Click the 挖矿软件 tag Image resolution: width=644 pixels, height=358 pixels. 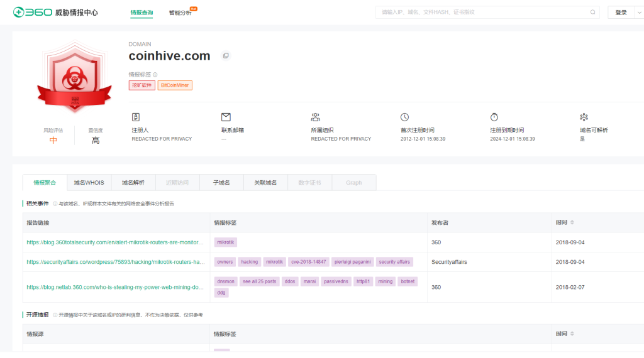[x=142, y=85]
